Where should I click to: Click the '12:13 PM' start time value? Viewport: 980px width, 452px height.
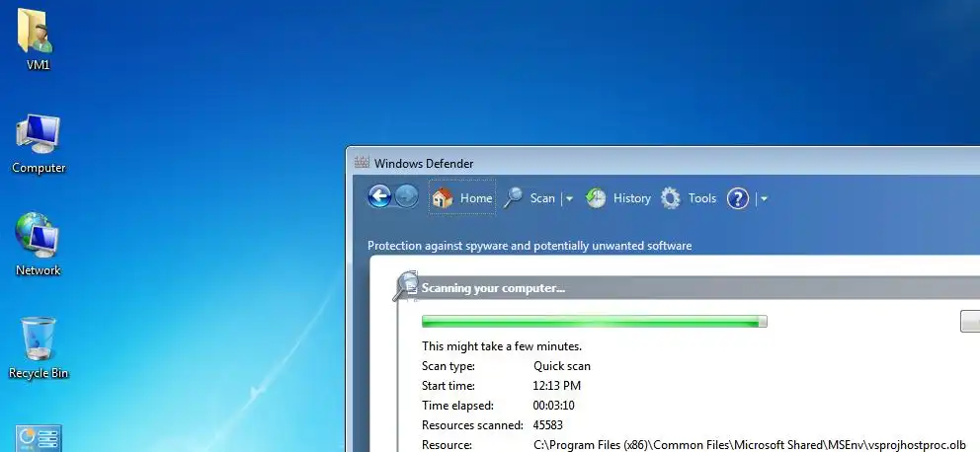(x=556, y=386)
